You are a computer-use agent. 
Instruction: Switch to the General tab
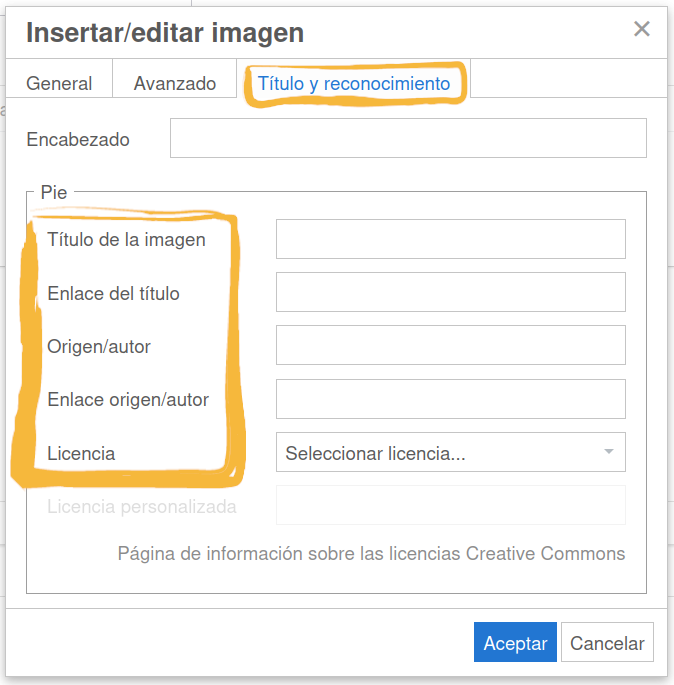(x=59, y=84)
